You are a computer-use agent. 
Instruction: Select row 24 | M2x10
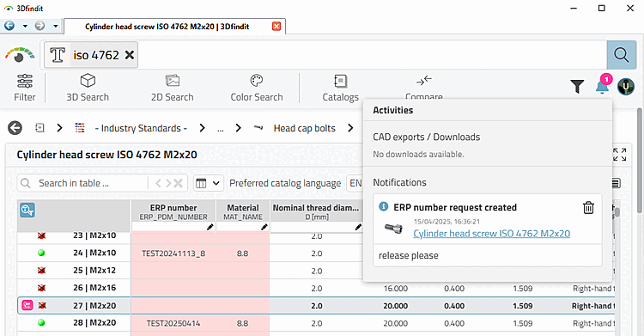coord(94,253)
